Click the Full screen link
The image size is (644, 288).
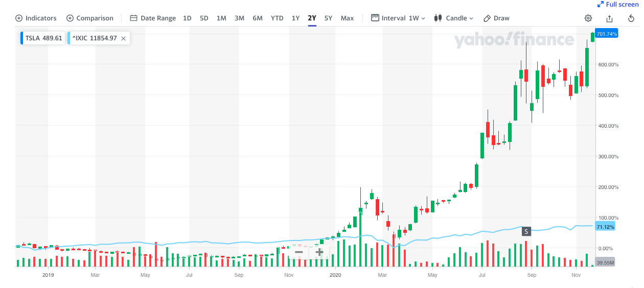coord(618,5)
